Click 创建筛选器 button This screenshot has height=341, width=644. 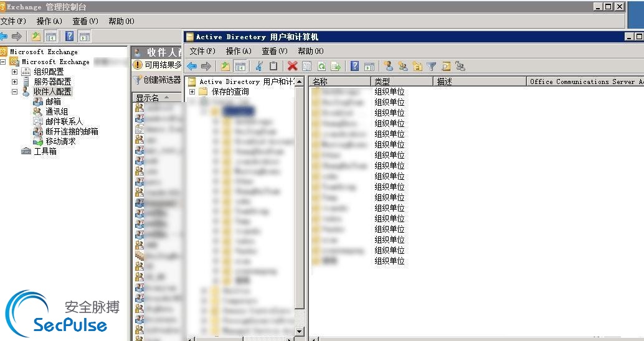(158, 80)
